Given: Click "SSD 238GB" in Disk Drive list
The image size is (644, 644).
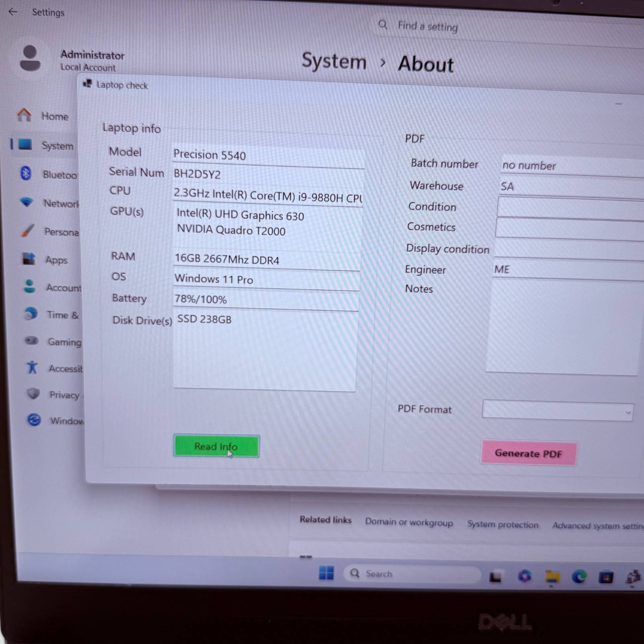Looking at the screenshot, I should (x=204, y=320).
